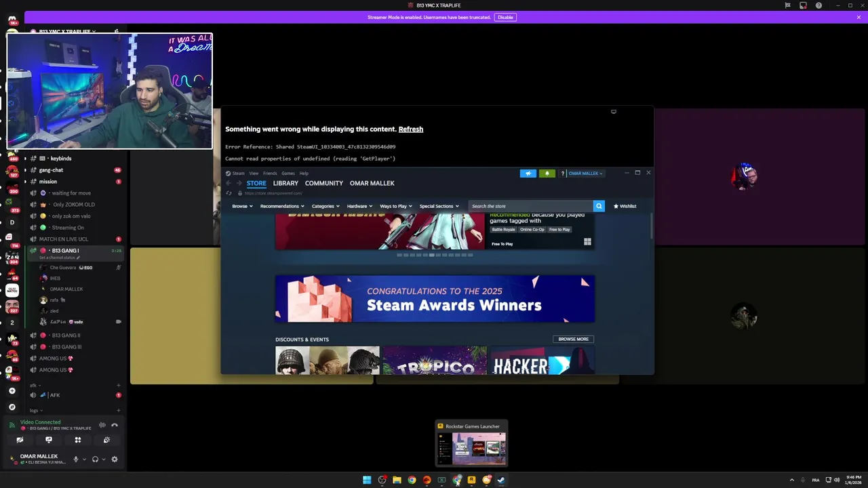Dismiss the Streamer Mode banner

(x=859, y=17)
